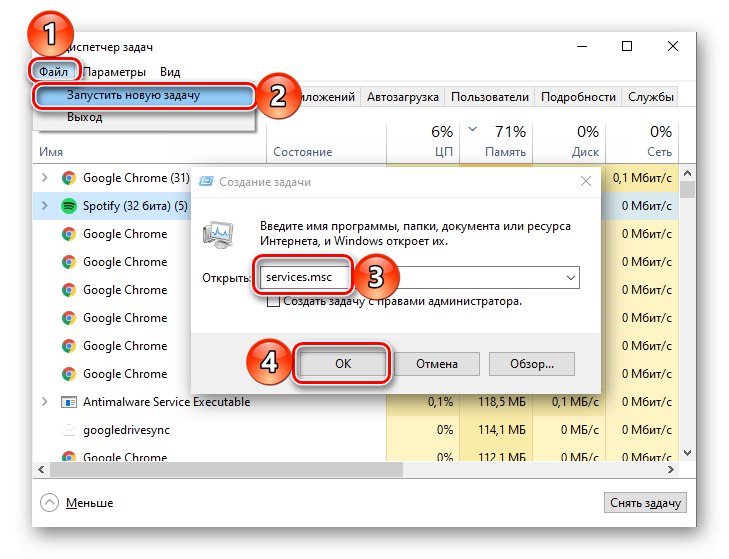
Task: Expand the Spotify (32 бита) process group
Action: pos(44,206)
